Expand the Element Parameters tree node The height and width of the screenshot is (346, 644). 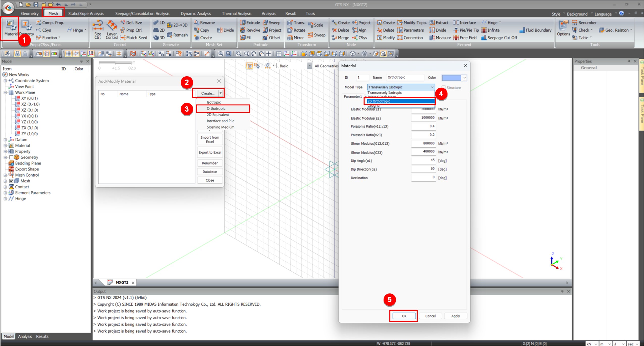(x=5, y=193)
